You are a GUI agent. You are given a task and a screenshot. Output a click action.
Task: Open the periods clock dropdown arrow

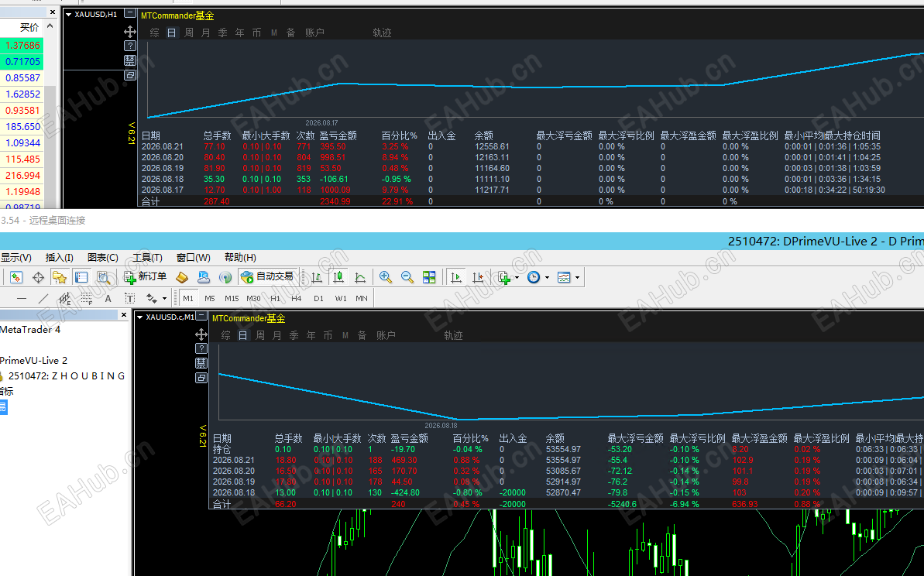[x=547, y=277]
